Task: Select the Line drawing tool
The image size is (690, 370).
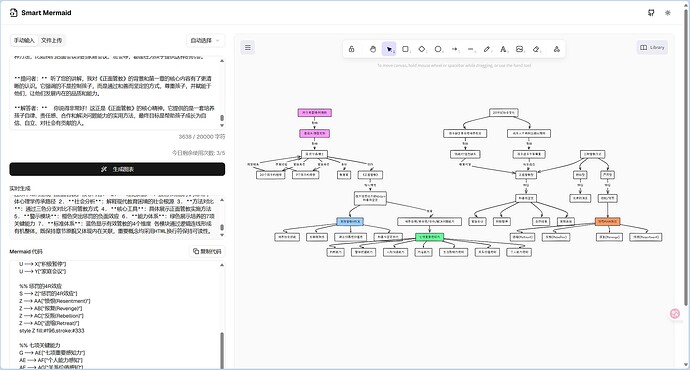Action: coord(471,49)
